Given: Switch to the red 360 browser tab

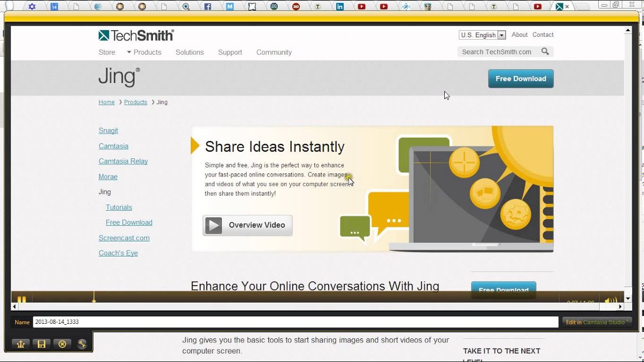Looking at the screenshot, I should (x=296, y=7).
